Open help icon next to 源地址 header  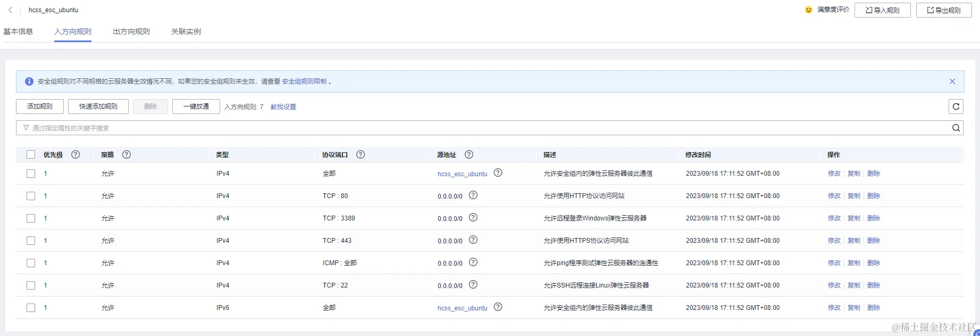(x=469, y=154)
